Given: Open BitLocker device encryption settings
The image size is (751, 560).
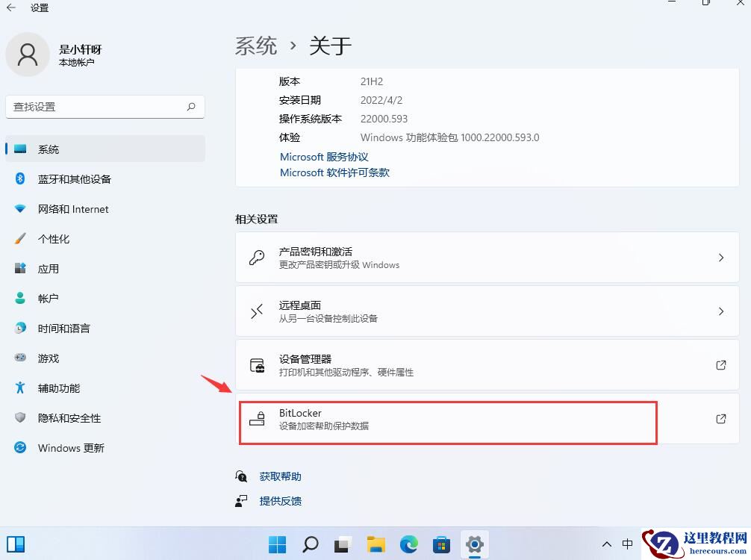Looking at the screenshot, I should 448,420.
